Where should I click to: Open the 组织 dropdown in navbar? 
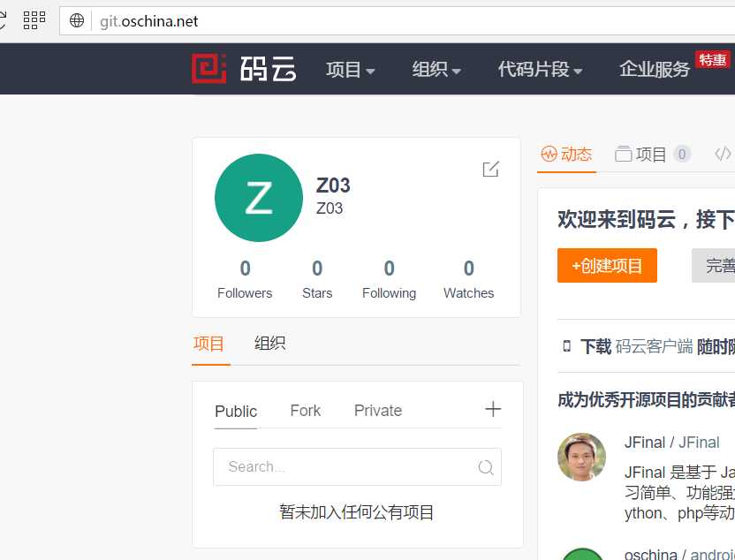[x=436, y=70]
